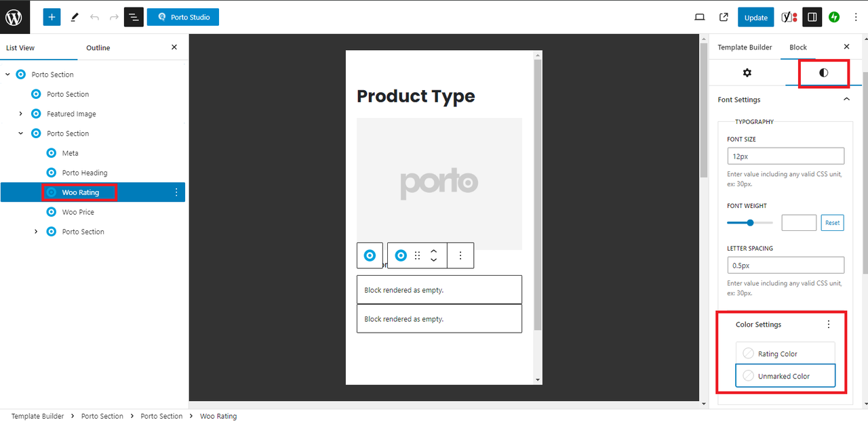Collapse the third Porto Section tree item

[20, 133]
